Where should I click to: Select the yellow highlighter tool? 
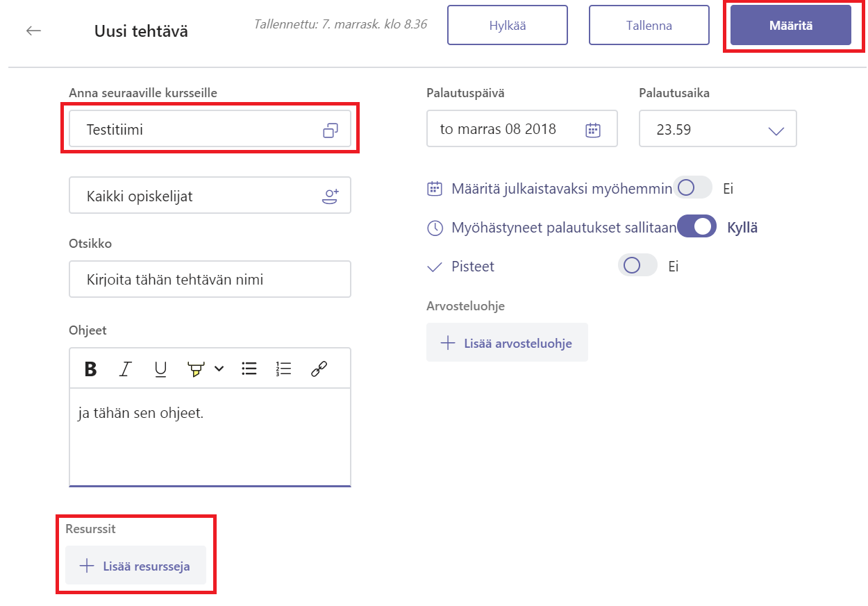point(197,369)
